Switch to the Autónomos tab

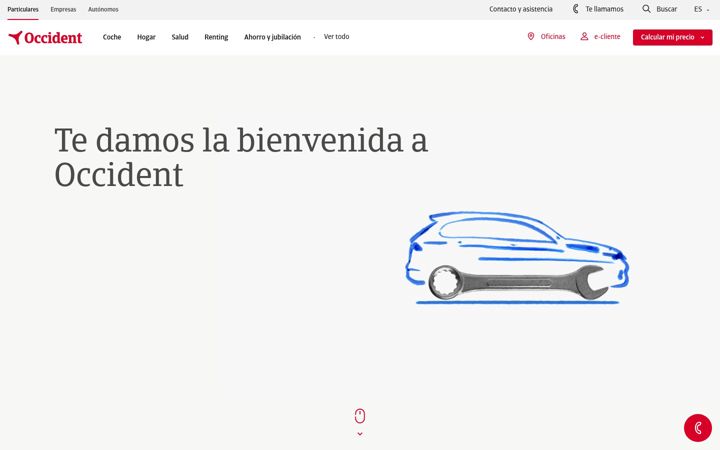(103, 9)
